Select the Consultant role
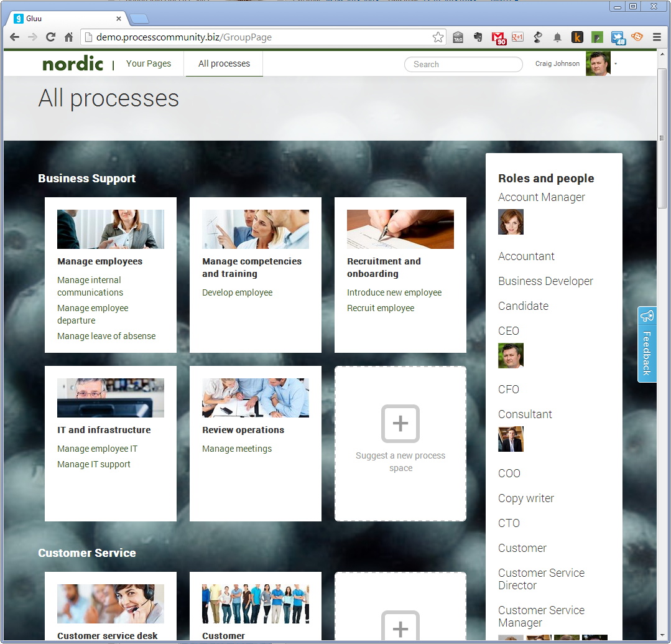671x644 pixels. 525,414
